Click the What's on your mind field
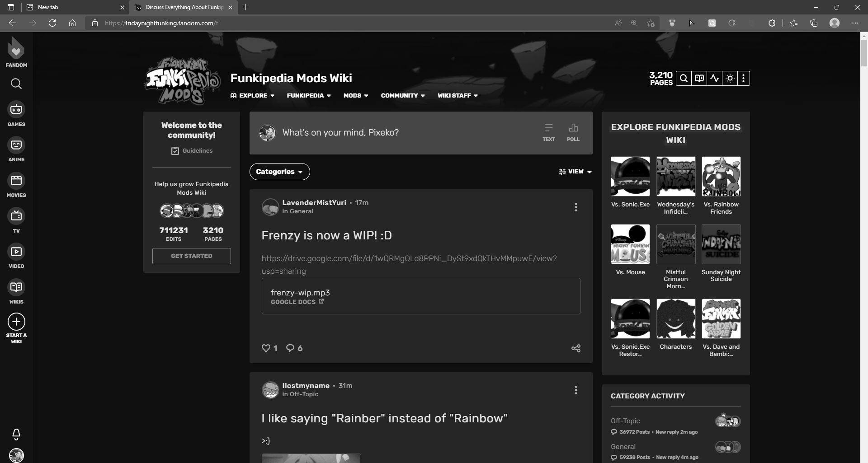 (x=340, y=133)
